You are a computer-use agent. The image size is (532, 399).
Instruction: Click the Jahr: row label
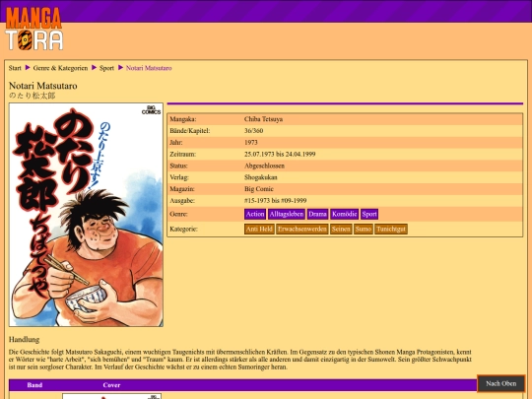click(176, 143)
